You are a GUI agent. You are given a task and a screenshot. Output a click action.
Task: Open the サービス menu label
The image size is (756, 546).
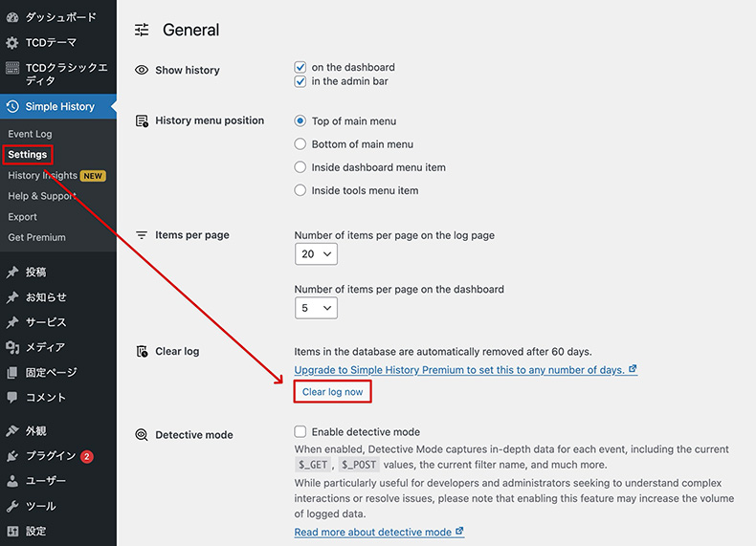46,322
